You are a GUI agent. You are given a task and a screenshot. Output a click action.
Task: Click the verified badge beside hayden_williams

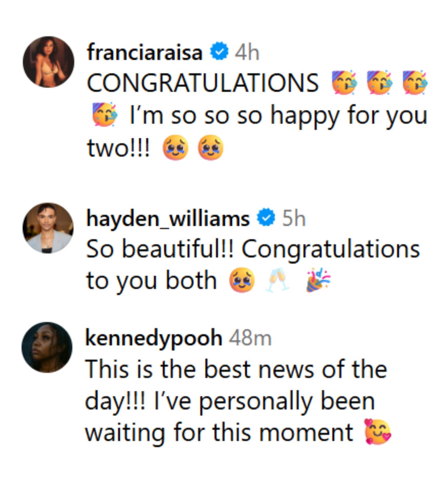point(266,218)
